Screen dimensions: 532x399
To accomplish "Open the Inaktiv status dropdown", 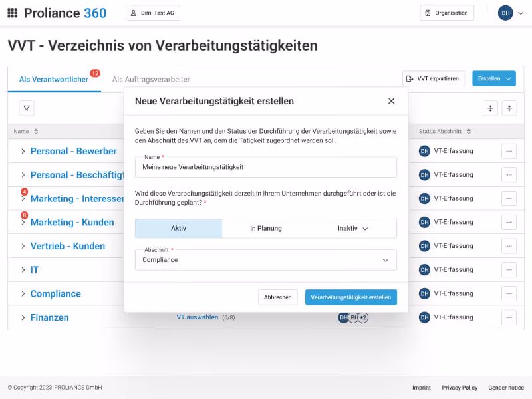I will [353, 228].
